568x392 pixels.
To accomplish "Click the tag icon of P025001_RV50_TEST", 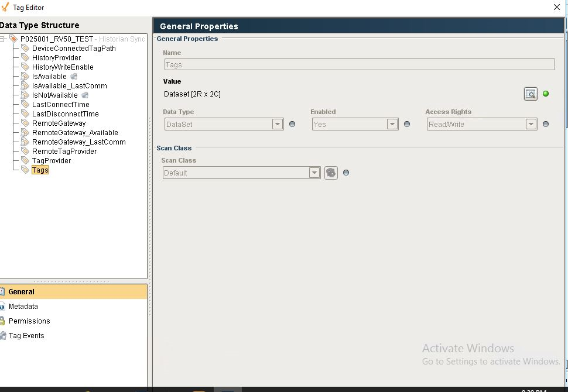I will [x=13, y=39].
